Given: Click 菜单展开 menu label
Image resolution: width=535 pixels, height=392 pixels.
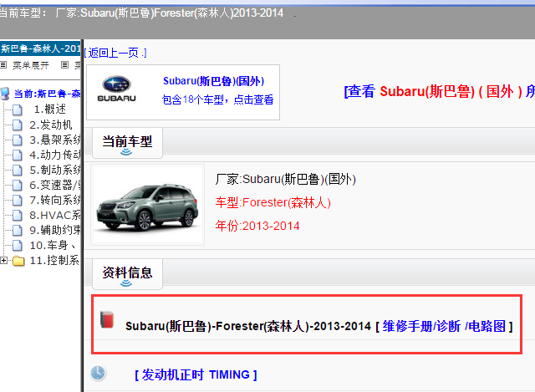Looking at the screenshot, I should click(x=31, y=65).
